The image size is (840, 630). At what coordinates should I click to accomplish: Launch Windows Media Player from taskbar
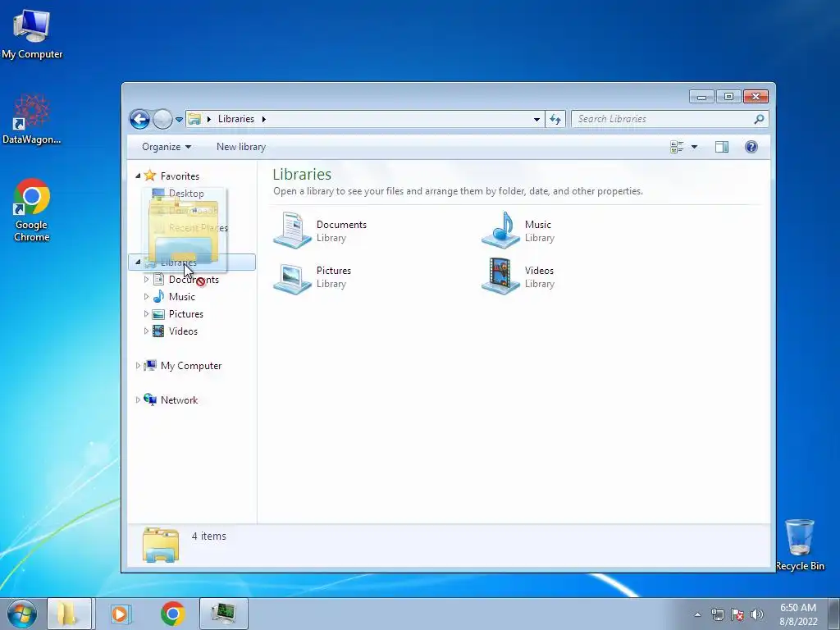click(121, 614)
